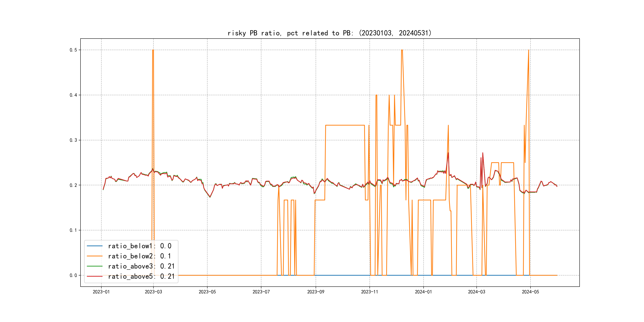Click the 2024-01 x-axis tick label

(423, 292)
